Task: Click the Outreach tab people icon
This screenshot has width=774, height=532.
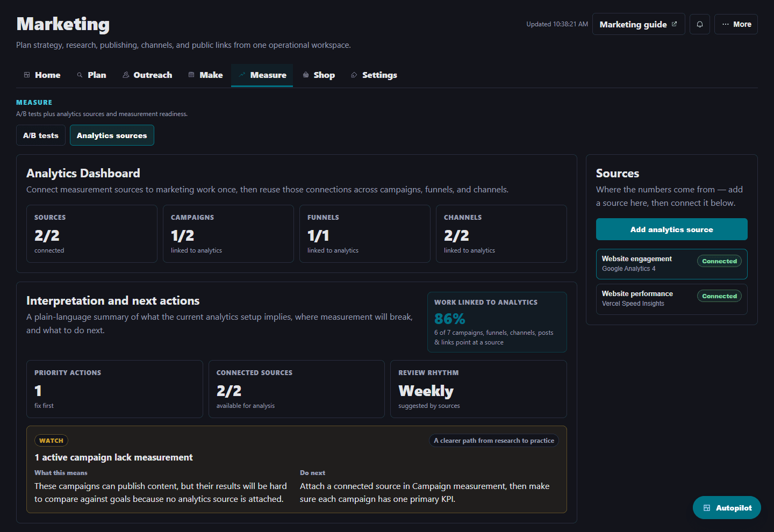Action: pyautogui.click(x=126, y=75)
